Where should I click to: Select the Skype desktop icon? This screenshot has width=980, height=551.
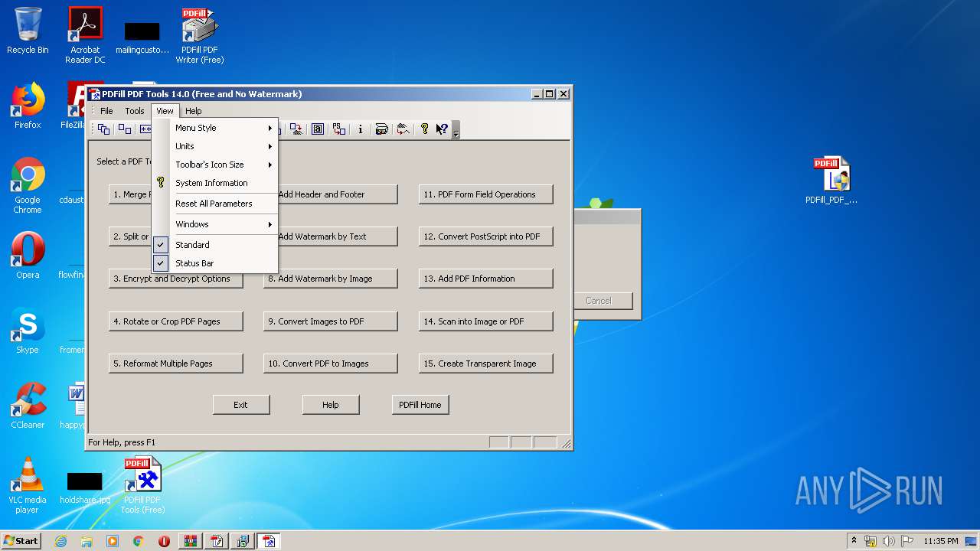(28, 331)
